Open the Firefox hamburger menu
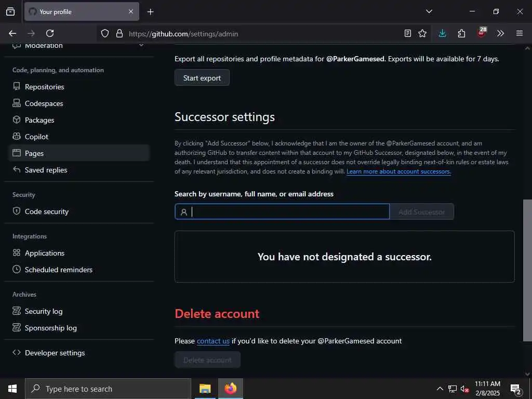 tap(520, 33)
